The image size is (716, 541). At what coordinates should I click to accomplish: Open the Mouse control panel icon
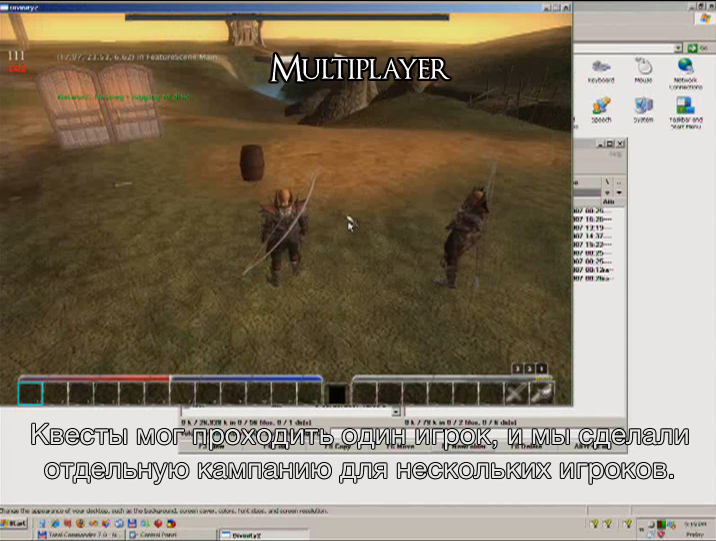coord(643,71)
